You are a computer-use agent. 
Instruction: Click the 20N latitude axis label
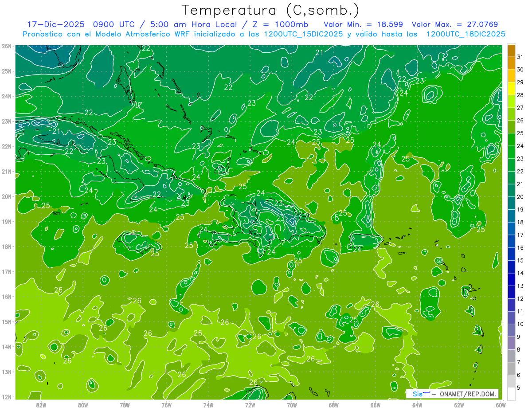pos(6,196)
